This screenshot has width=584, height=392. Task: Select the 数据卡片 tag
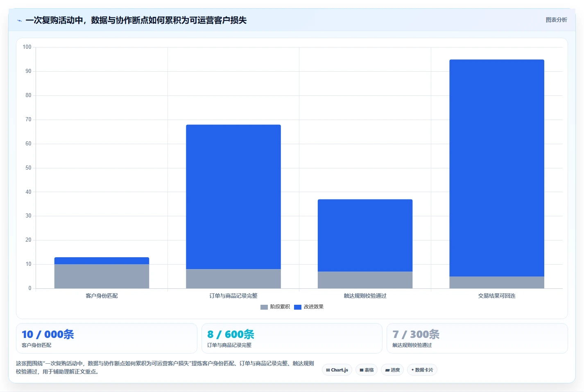[422, 370]
